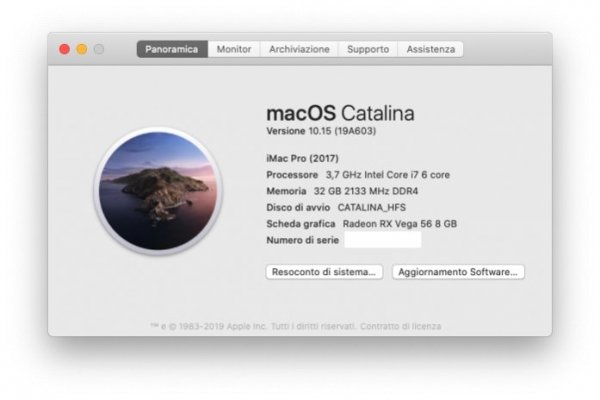Click the Disco di avvio label
The image size is (600, 400).
click(x=298, y=208)
